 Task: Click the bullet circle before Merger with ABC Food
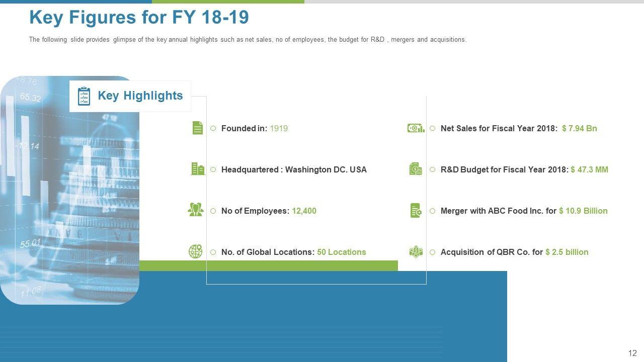[x=432, y=211]
